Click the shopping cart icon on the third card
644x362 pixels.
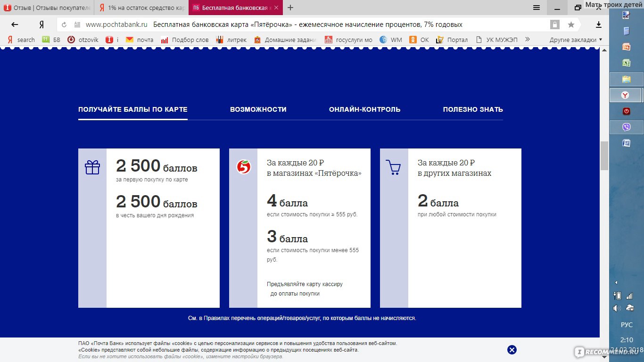click(x=393, y=167)
